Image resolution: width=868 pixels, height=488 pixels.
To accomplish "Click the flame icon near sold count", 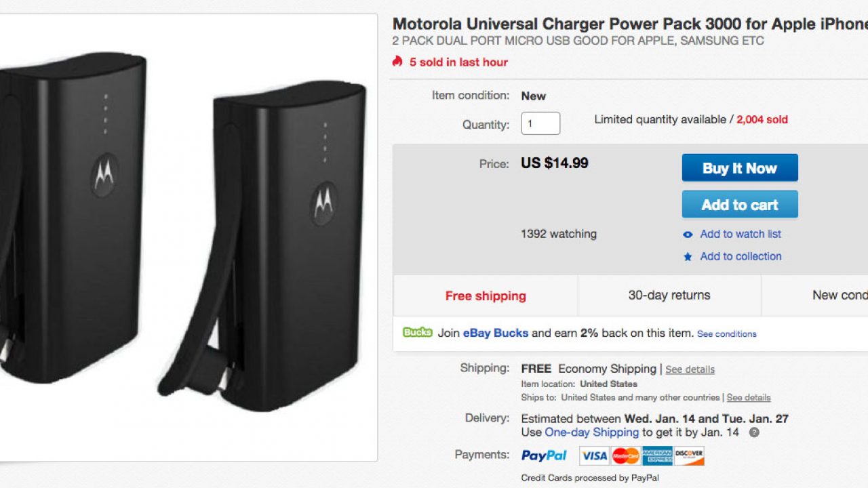I will point(397,62).
